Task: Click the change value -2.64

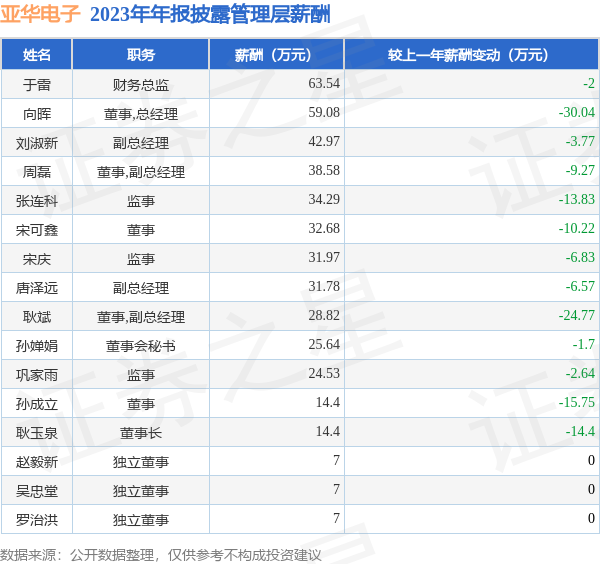Action: (580, 374)
